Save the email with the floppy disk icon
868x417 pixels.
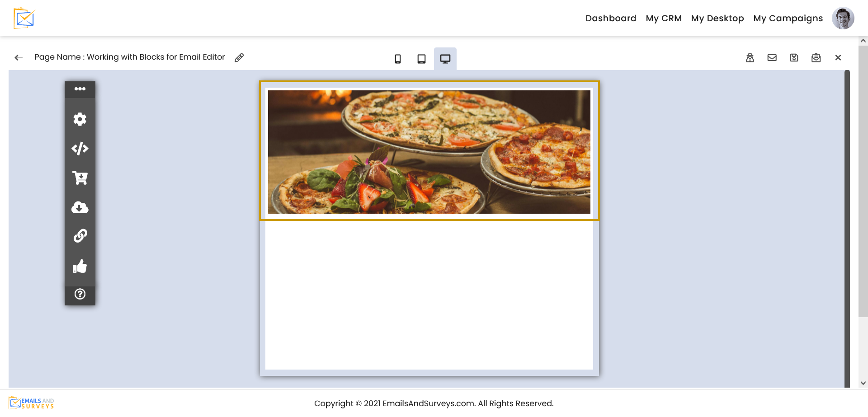794,57
